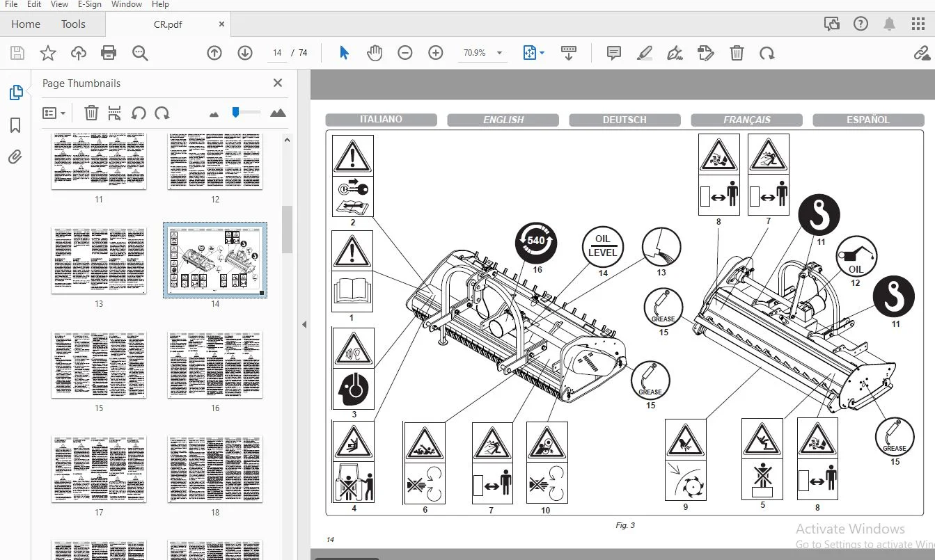Open the share screen chat icon

(832, 24)
